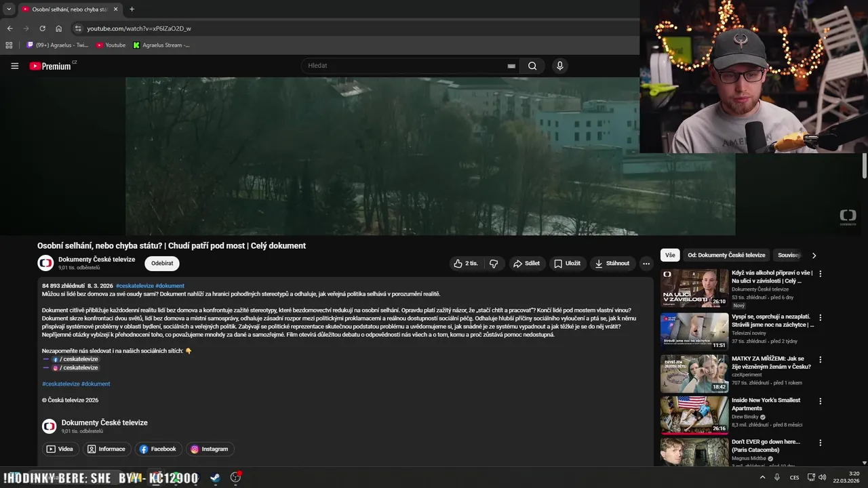
Task: Dislike the video with thumbs down
Action: [494, 264]
